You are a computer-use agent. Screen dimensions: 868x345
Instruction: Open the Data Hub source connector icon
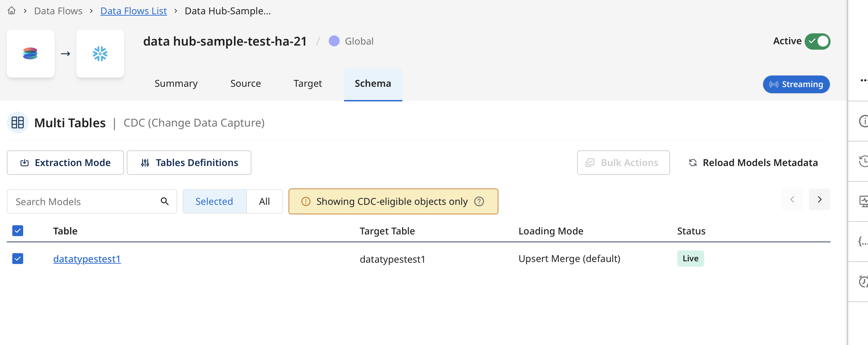(x=31, y=54)
